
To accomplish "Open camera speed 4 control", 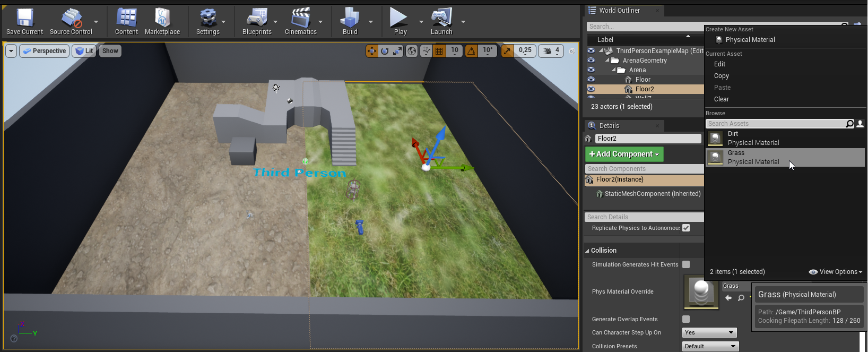I will click(x=552, y=51).
